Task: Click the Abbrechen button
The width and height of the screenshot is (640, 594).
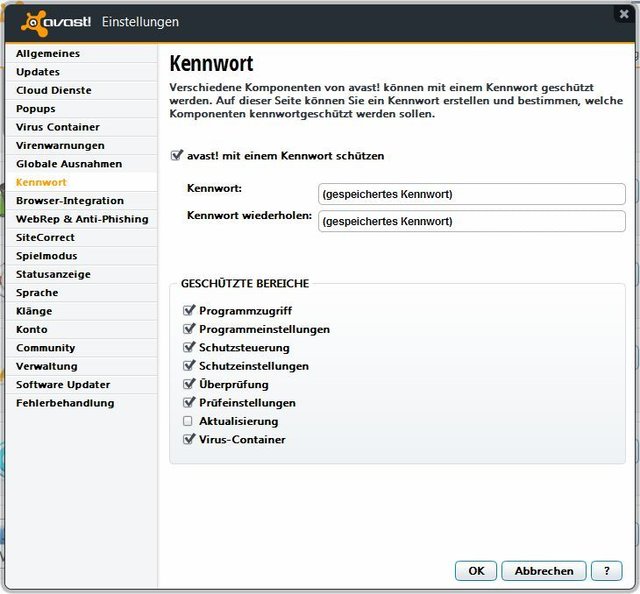Action: tap(544, 571)
